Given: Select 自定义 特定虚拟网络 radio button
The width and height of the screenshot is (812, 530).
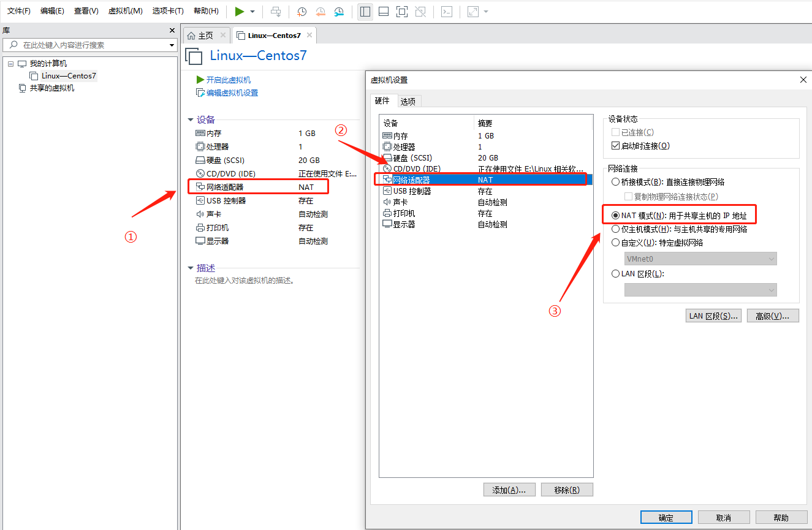Looking at the screenshot, I should [616, 243].
